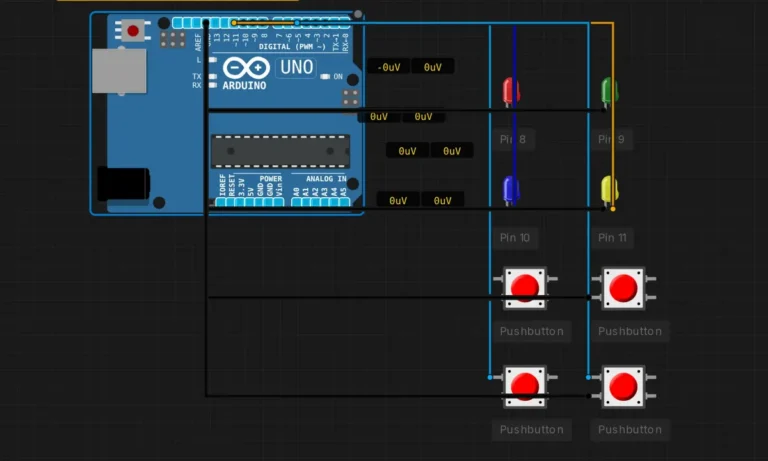
Task: Click the Arduino black power jack
Action: click(x=123, y=184)
